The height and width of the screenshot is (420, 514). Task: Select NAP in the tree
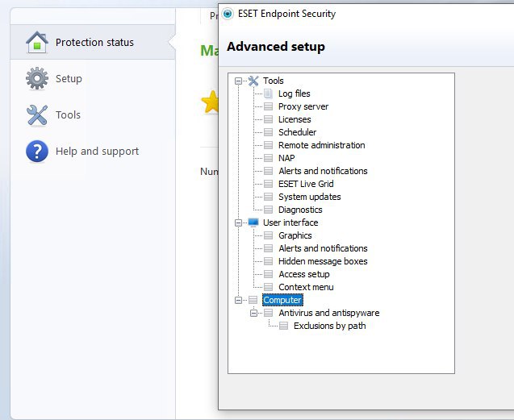click(286, 158)
